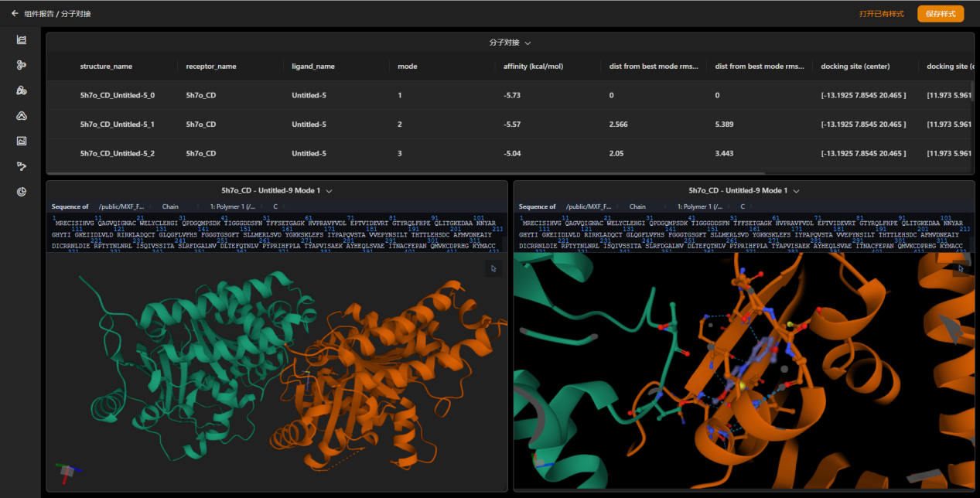This screenshot has width=980, height=498.
Task: Sort by affinity (kcal/mol) column header
Action: tap(533, 67)
